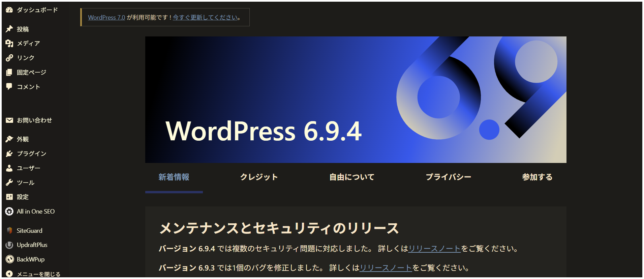
Task: Click the speech bubble icon beside コメント
Action: pos(9,87)
